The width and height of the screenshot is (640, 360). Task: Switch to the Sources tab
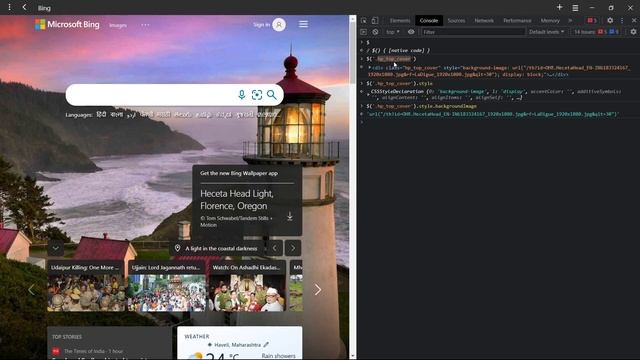[x=456, y=20]
